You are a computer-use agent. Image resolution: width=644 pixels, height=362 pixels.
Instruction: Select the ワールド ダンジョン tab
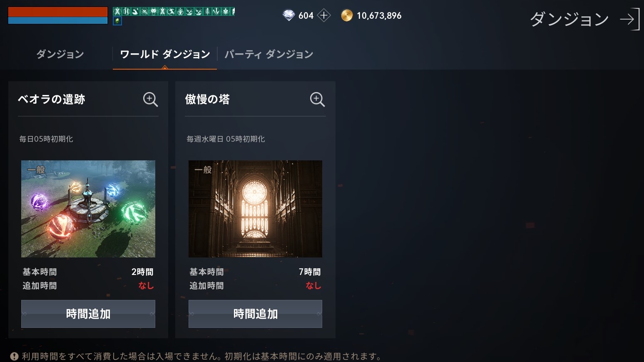(x=165, y=54)
